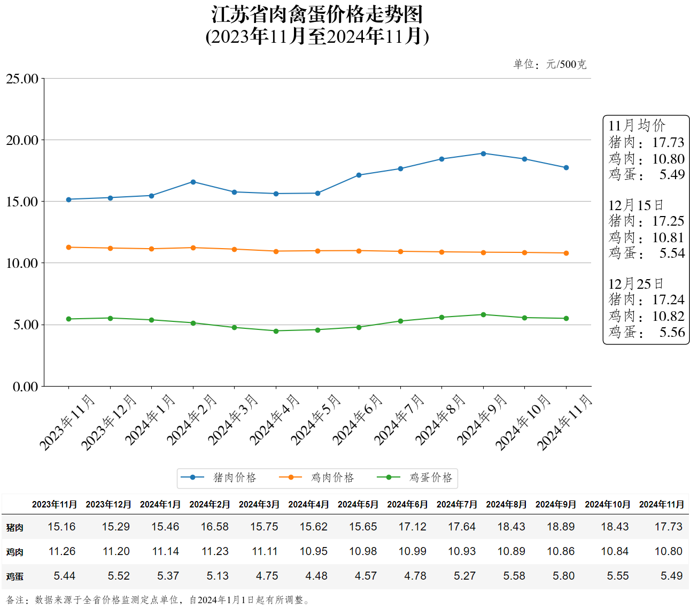Select the pork data point for 2024年9月

click(483, 153)
